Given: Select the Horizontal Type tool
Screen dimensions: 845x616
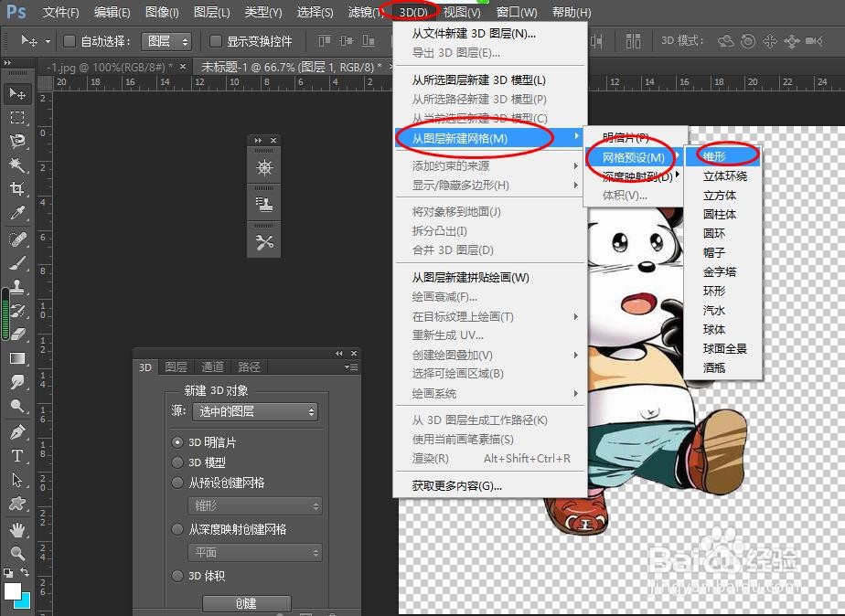Looking at the screenshot, I should [x=17, y=455].
